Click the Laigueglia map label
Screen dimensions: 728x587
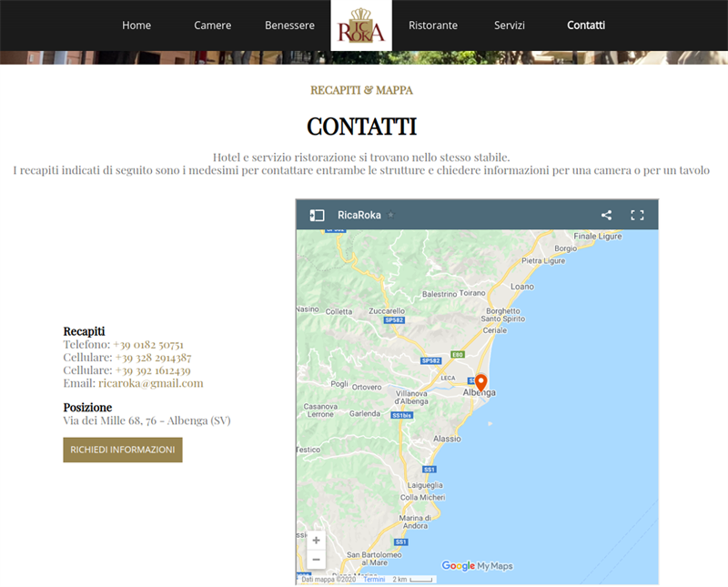tap(425, 485)
